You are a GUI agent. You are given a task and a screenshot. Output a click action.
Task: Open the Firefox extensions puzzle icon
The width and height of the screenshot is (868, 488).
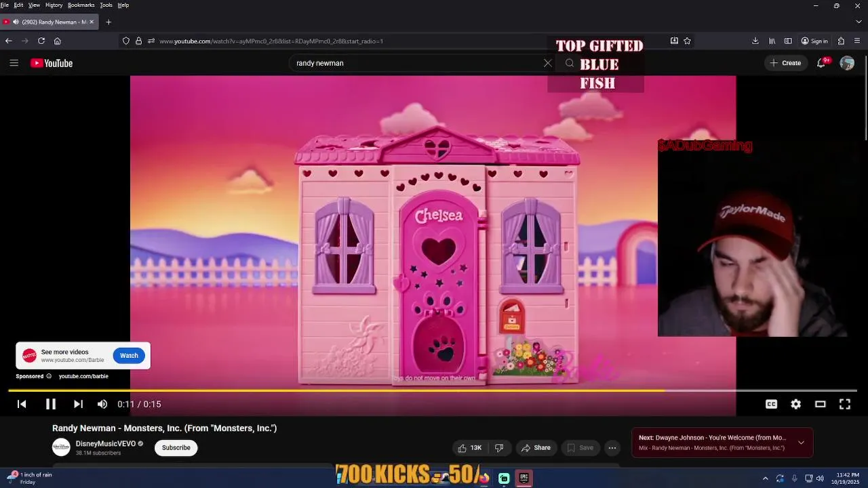point(841,41)
